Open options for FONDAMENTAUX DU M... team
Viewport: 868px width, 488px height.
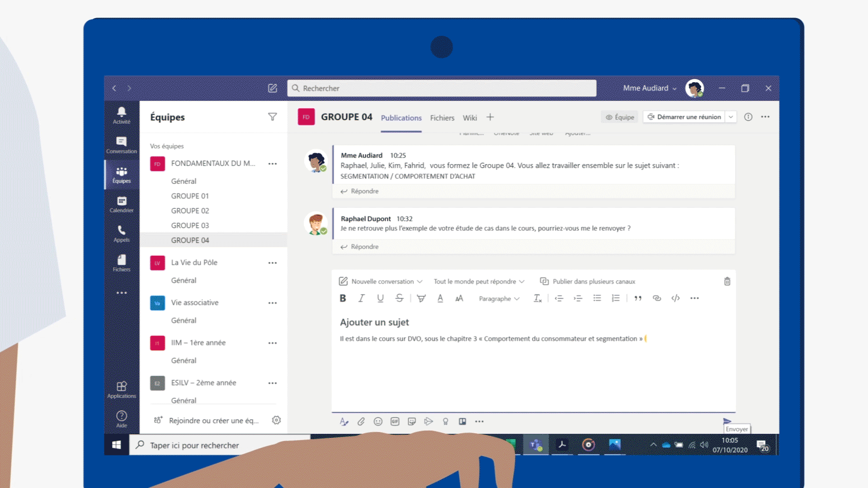pyautogui.click(x=273, y=164)
